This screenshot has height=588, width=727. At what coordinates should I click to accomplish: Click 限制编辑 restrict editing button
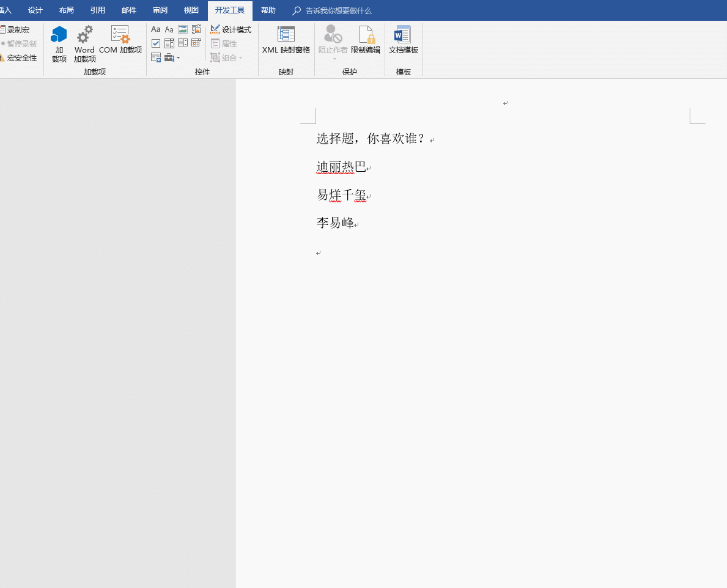tap(366, 40)
